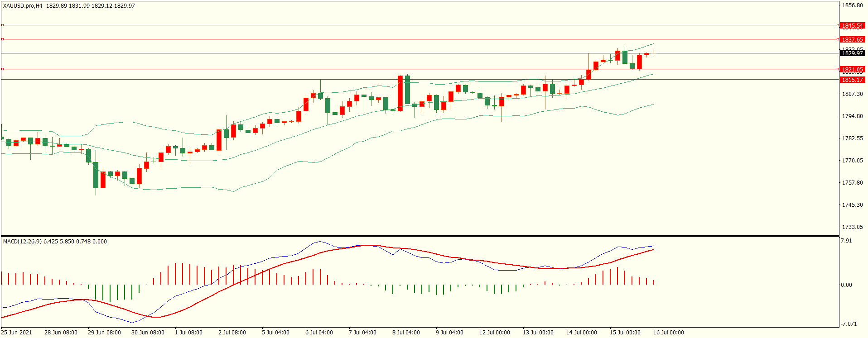Select left handle of 1837.65 red line

coord(2,39)
